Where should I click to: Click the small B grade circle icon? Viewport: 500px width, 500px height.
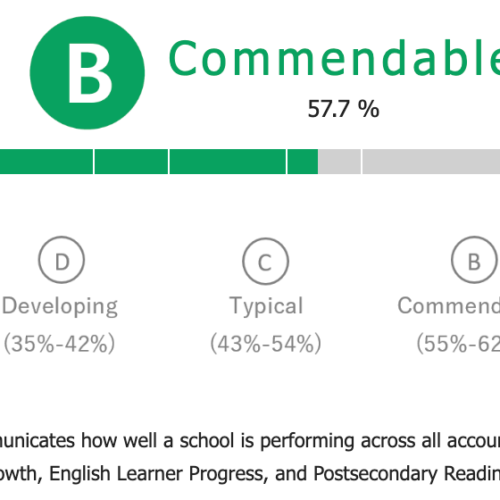[475, 260]
